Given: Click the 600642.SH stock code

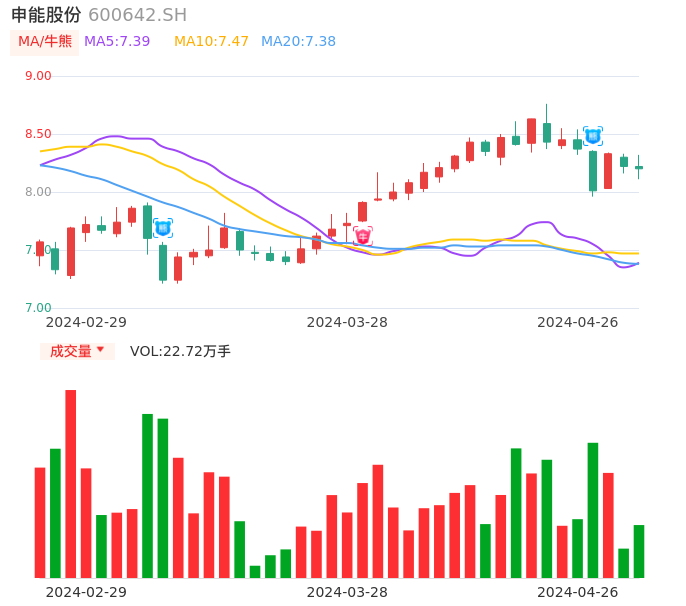Looking at the screenshot, I should tap(137, 15).
